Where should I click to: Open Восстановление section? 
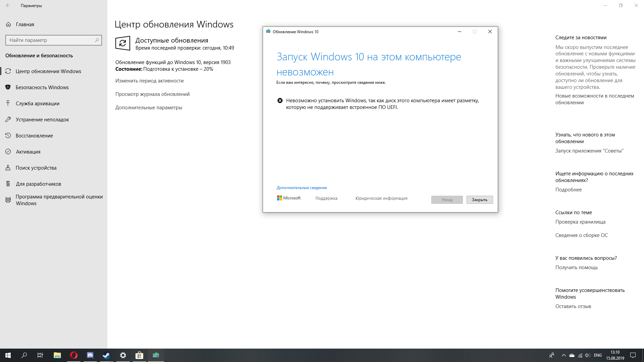tap(54, 136)
